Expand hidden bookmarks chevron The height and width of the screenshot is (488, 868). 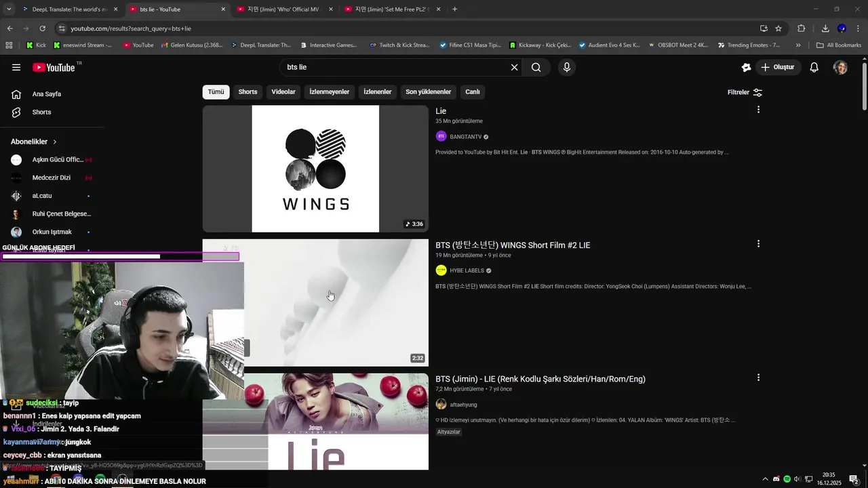click(798, 45)
